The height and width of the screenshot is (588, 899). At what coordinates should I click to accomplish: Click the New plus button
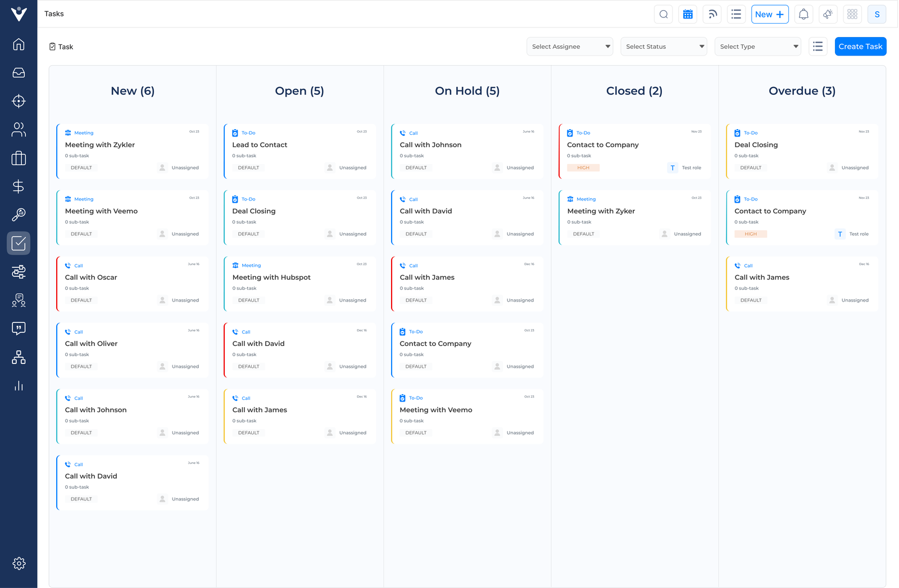[x=769, y=15]
